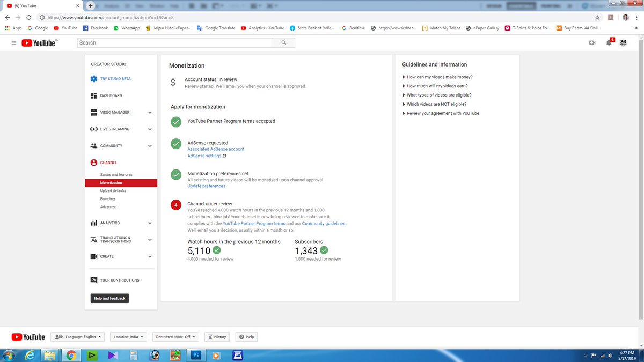
Task: Open the YouTube hamburger guide menu
Action: [13, 43]
